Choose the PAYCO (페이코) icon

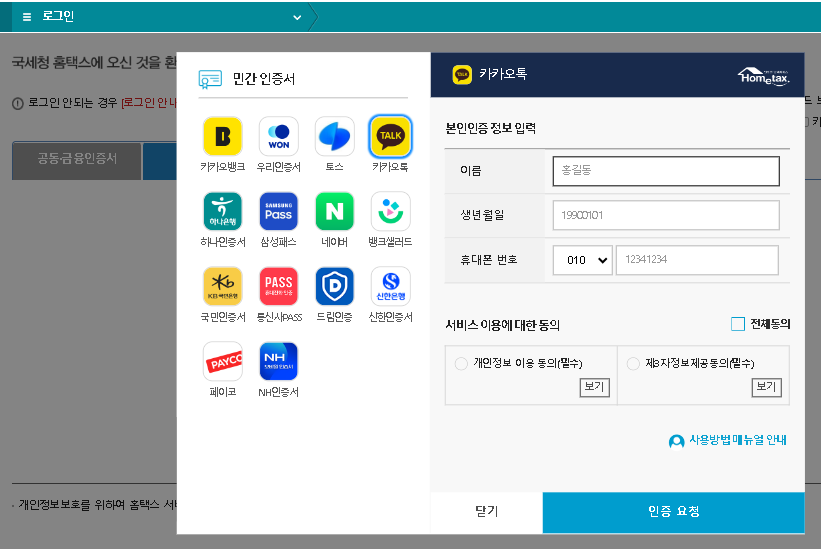click(x=223, y=361)
